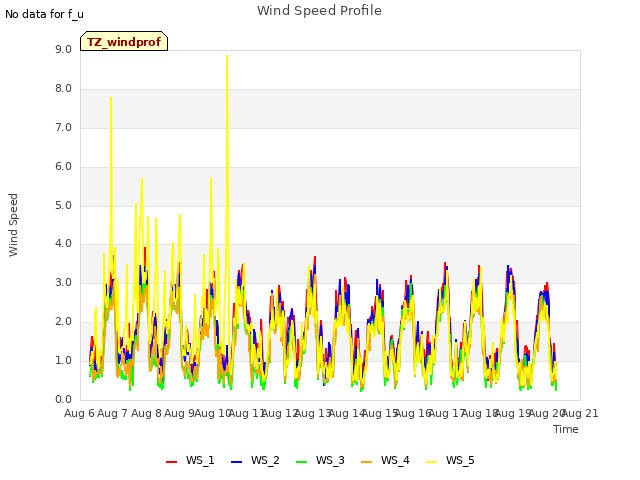The image size is (640, 480).
Task: Click the yellow WS_5 legend swatch
Action: (x=431, y=461)
